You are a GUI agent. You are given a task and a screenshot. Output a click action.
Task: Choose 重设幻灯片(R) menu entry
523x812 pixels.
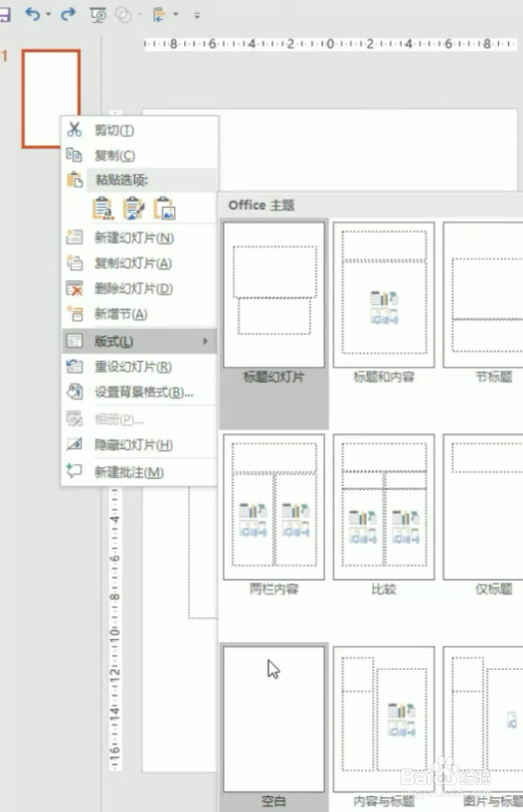click(139, 367)
